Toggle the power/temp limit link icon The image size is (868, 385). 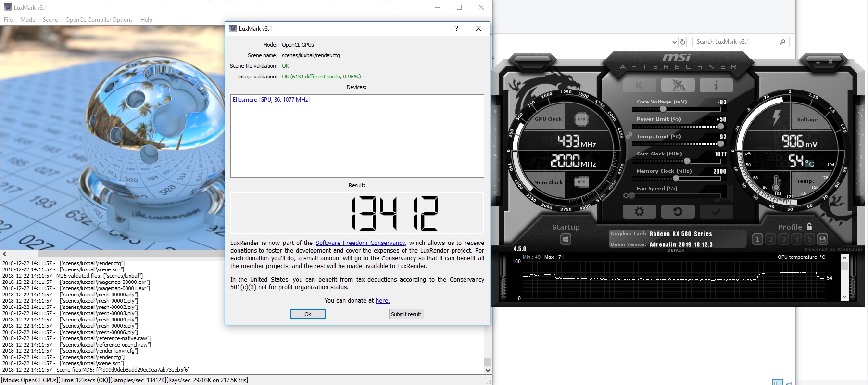[x=629, y=136]
